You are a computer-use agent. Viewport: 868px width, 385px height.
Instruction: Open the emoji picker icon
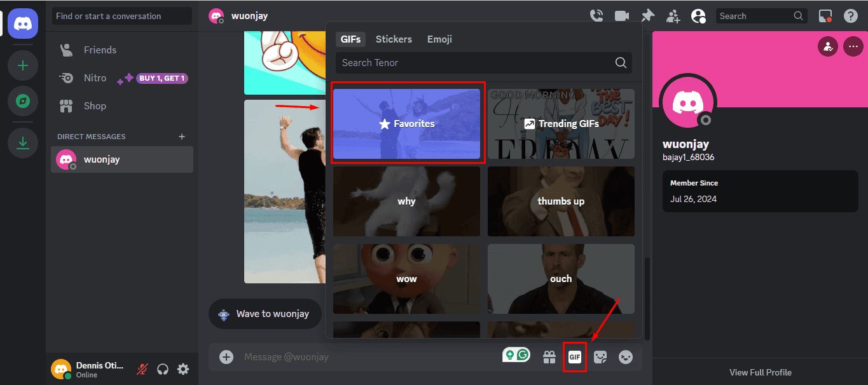626,357
